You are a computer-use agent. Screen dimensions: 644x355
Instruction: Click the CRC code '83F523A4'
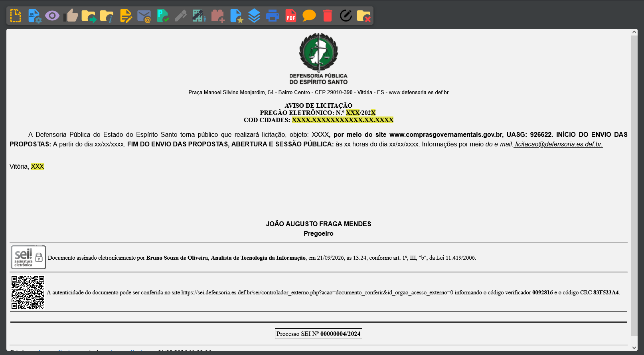606,292
